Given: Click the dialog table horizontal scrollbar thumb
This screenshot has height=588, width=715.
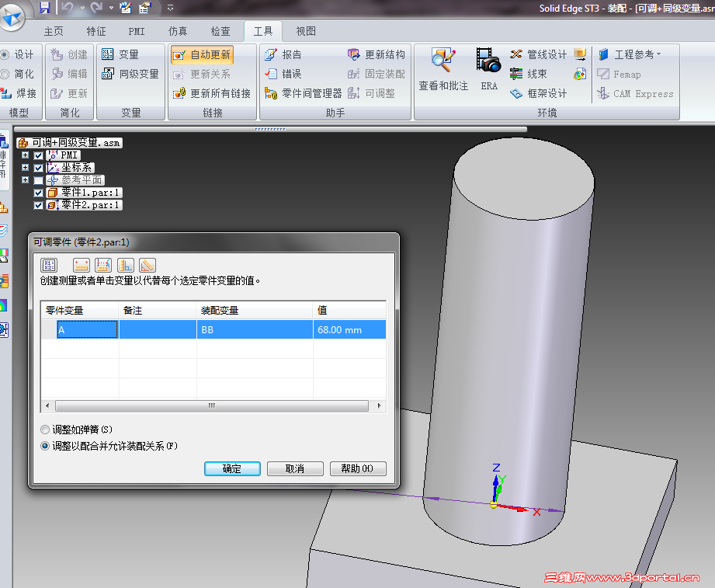Looking at the screenshot, I should pyautogui.click(x=212, y=405).
